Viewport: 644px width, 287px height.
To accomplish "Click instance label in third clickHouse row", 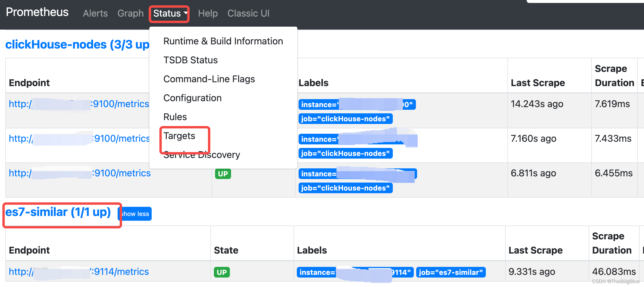I will click(x=358, y=174).
